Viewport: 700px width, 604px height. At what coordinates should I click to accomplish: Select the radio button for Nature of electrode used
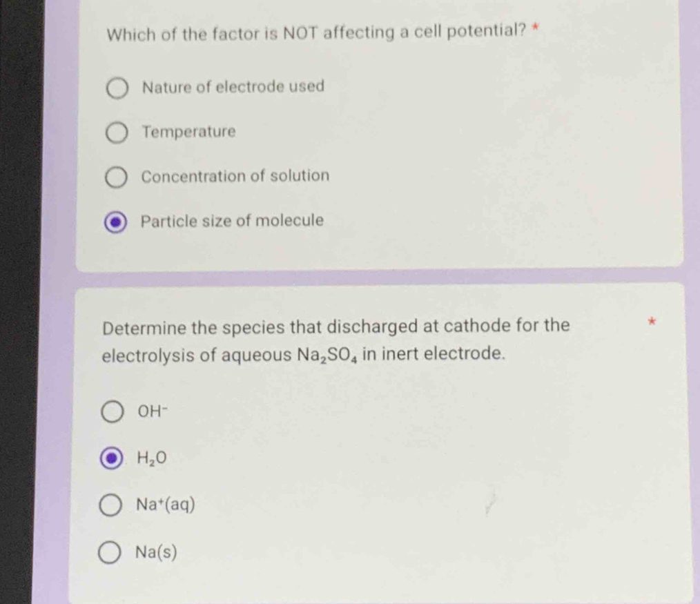tap(117, 87)
